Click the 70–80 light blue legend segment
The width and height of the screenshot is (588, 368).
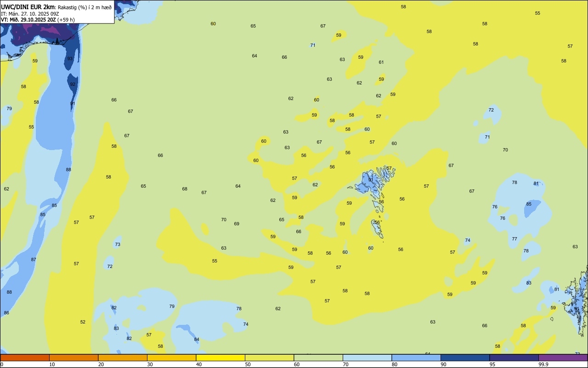coord(367,357)
